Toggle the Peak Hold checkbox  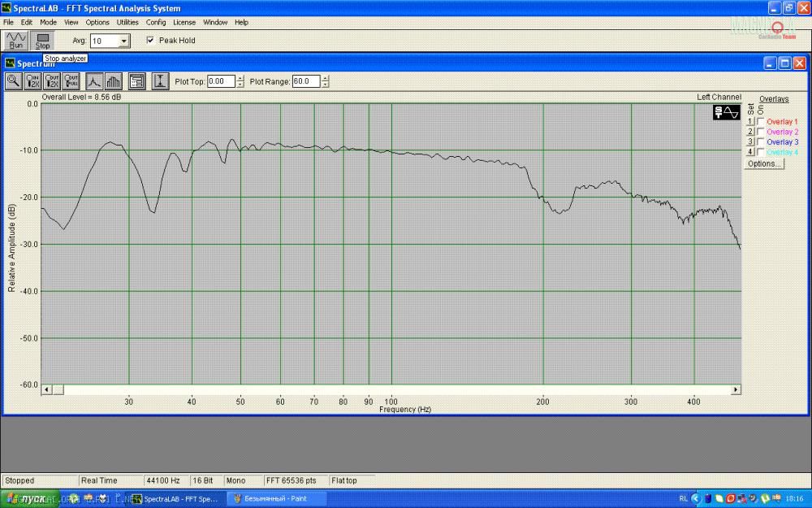pyautogui.click(x=150, y=41)
